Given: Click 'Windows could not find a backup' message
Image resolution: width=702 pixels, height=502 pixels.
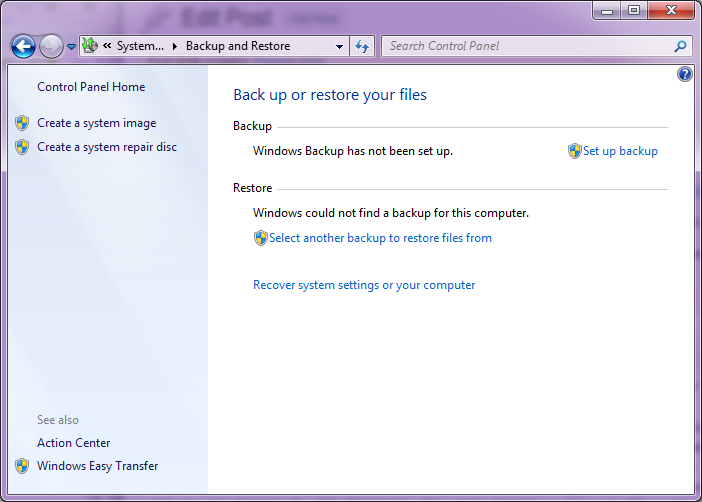Looking at the screenshot, I should (x=391, y=213).
